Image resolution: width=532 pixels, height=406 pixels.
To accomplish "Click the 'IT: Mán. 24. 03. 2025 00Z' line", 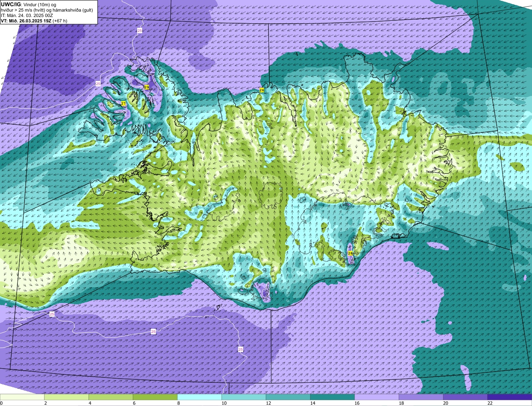I will 28,15.
